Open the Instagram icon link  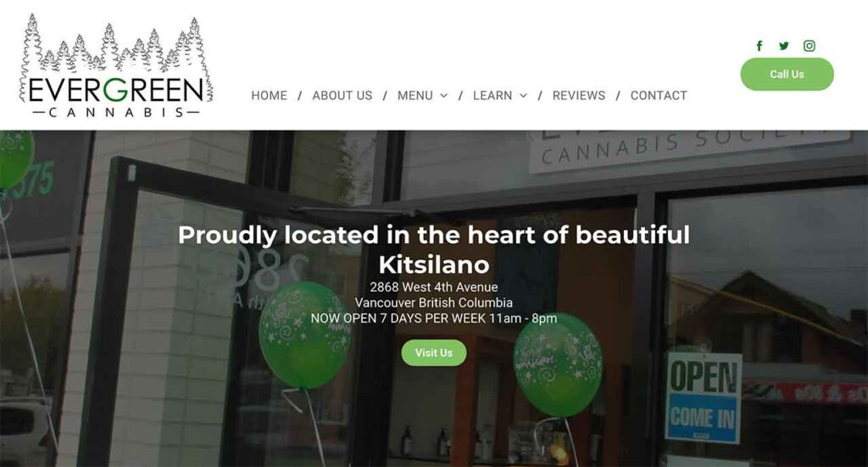pyautogui.click(x=810, y=46)
